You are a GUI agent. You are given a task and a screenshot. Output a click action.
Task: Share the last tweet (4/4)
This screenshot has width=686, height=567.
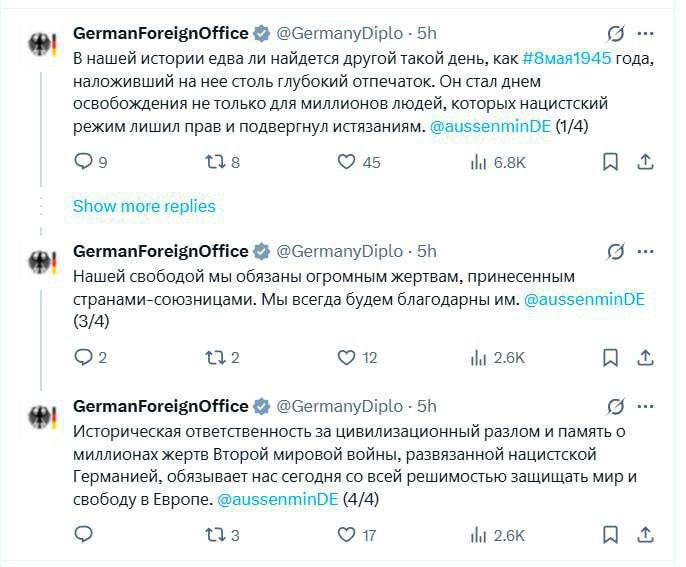(646, 535)
